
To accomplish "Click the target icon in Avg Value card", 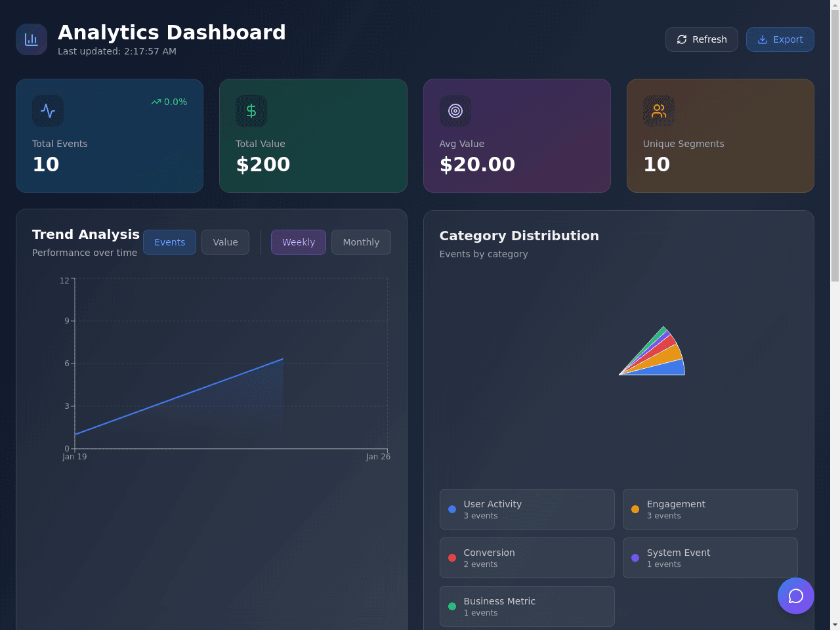I will tap(455, 111).
